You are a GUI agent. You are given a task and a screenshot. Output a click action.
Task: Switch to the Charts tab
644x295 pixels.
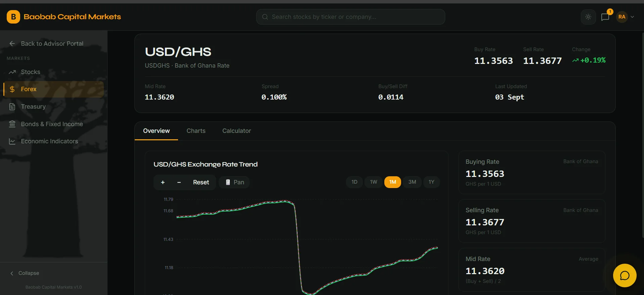[x=196, y=131]
